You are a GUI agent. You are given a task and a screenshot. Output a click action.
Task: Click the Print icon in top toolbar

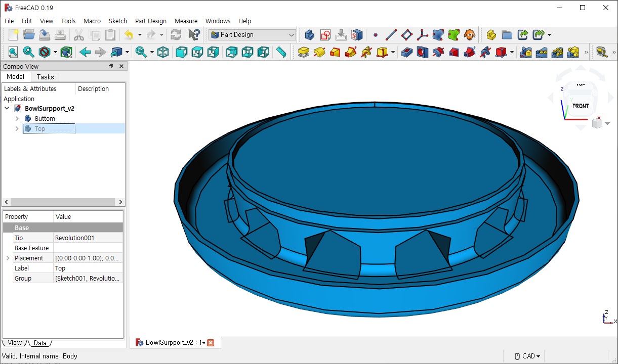coord(60,35)
